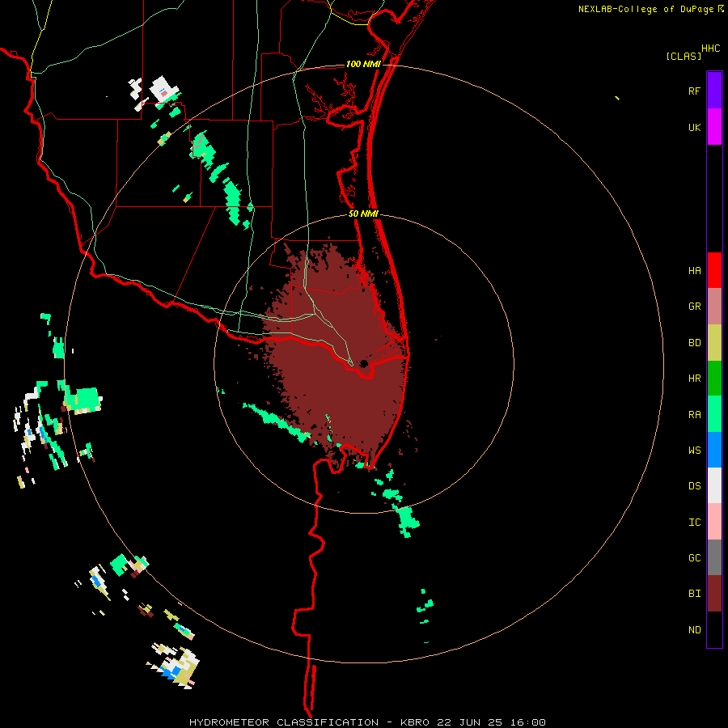Click the ND legend label
Viewport: 728px width, 728px height.
694,630
